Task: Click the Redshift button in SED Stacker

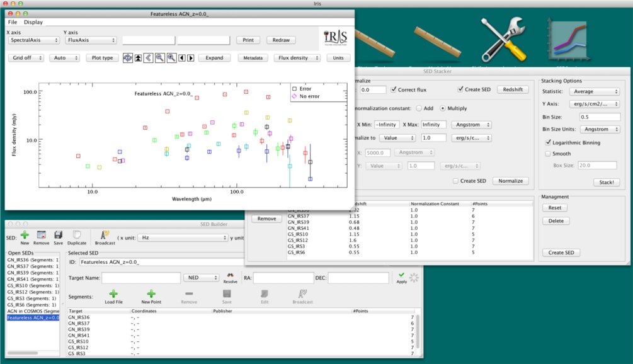Action: click(x=513, y=89)
